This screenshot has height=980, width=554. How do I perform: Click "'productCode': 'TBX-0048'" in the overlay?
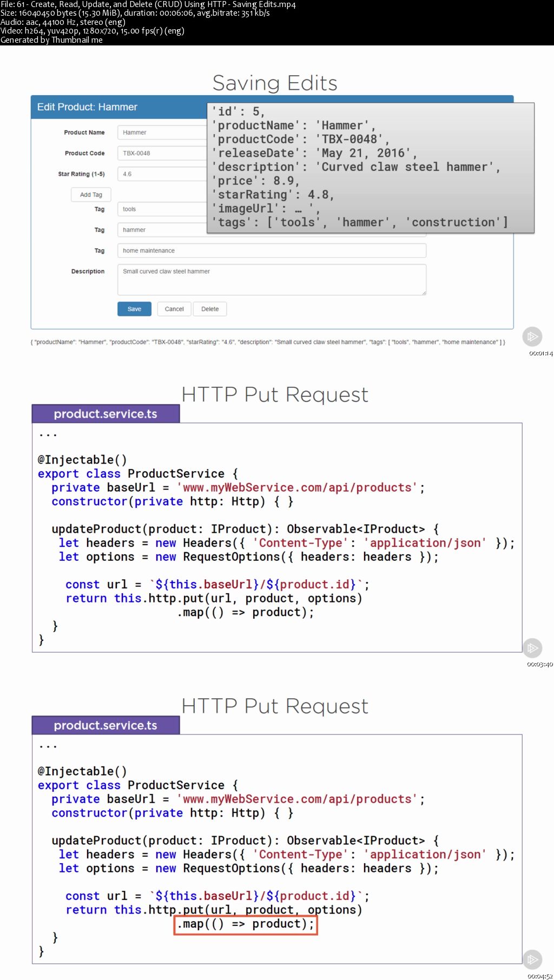(x=300, y=140)
